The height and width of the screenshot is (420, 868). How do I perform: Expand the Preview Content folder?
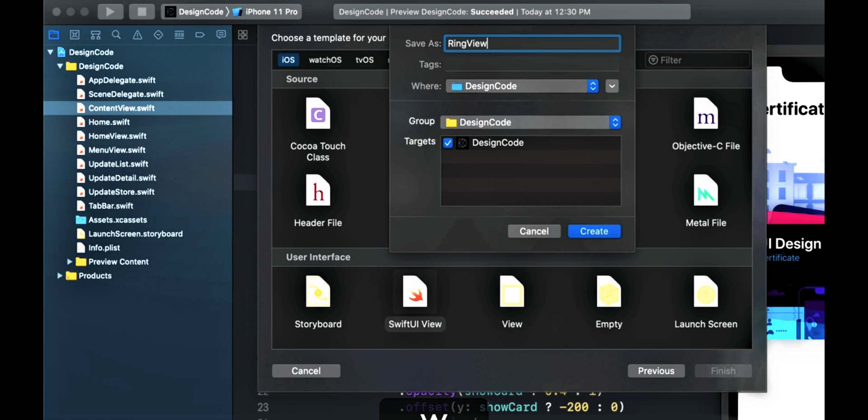pos(70,262)
